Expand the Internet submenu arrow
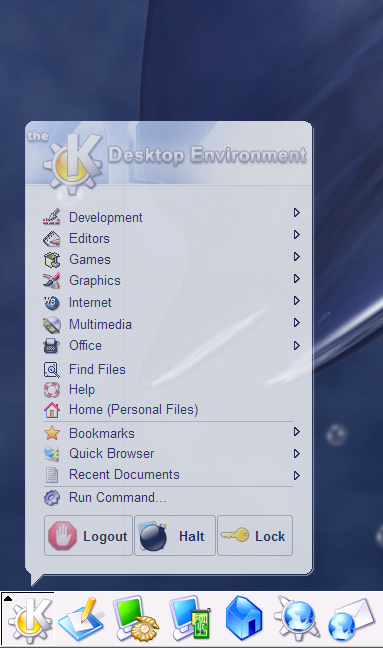 point(296,300)
